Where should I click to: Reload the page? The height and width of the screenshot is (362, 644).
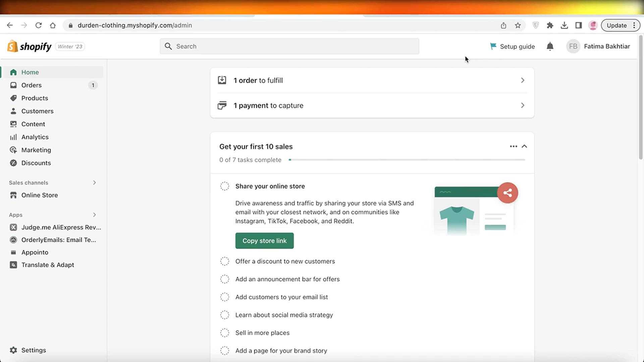tap(38, 25)
